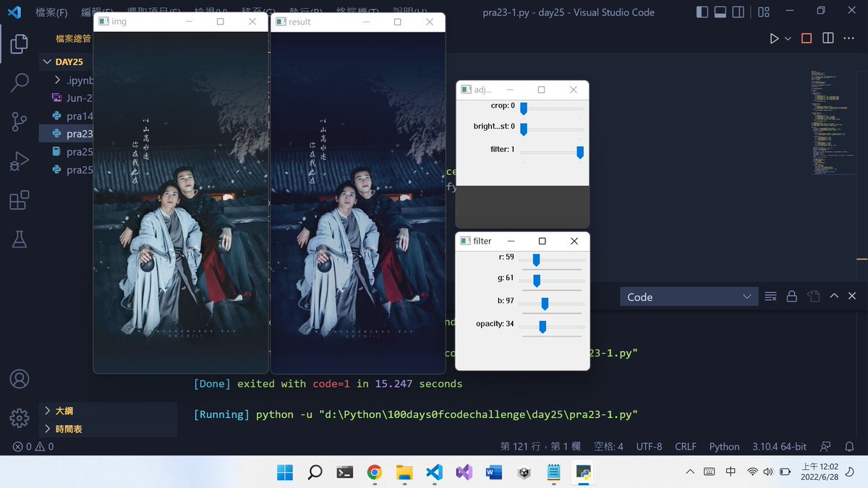Screen dimensions: 868x488
Task: Open the Extensions view
Action: (x=20, y=199)
